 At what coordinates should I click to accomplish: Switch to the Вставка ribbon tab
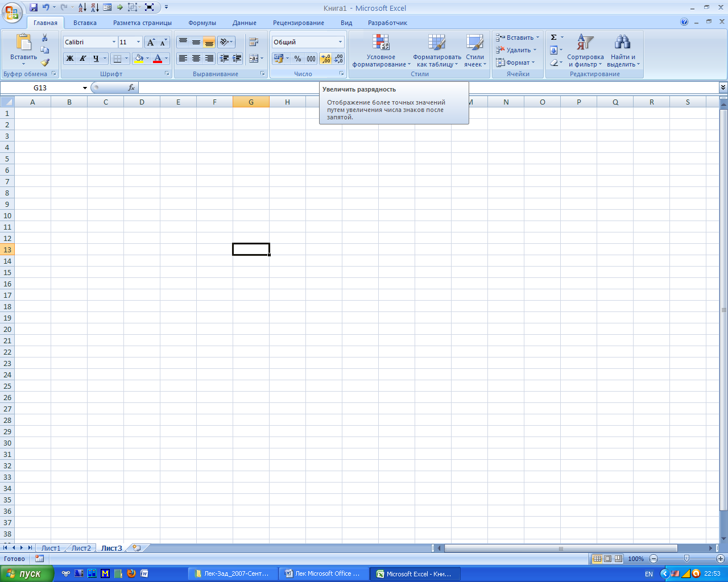pyautogui.click(x=85, y=23)
